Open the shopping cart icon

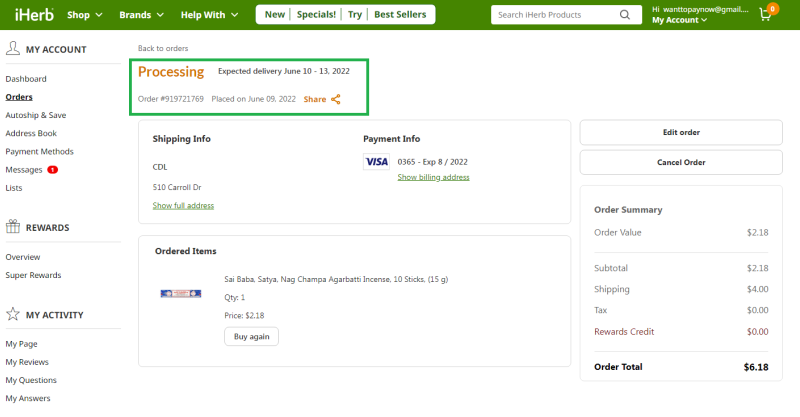click(x=765, y=14)
